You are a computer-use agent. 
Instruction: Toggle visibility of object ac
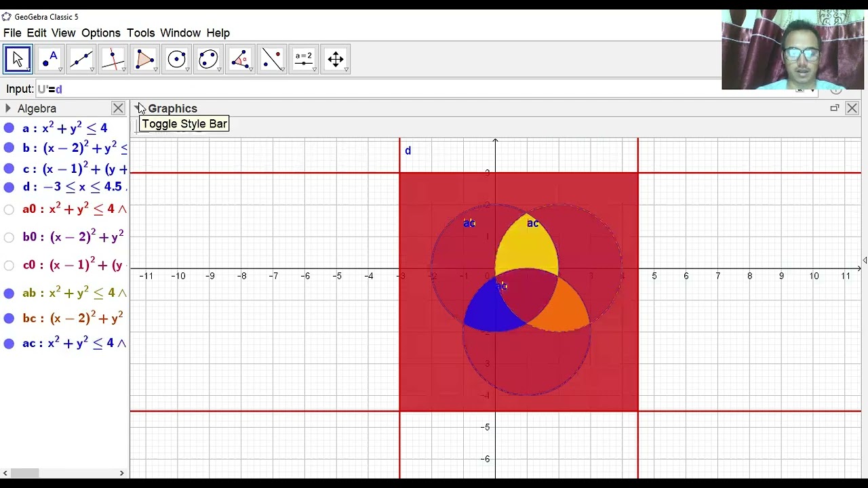(x=9, y=344)
